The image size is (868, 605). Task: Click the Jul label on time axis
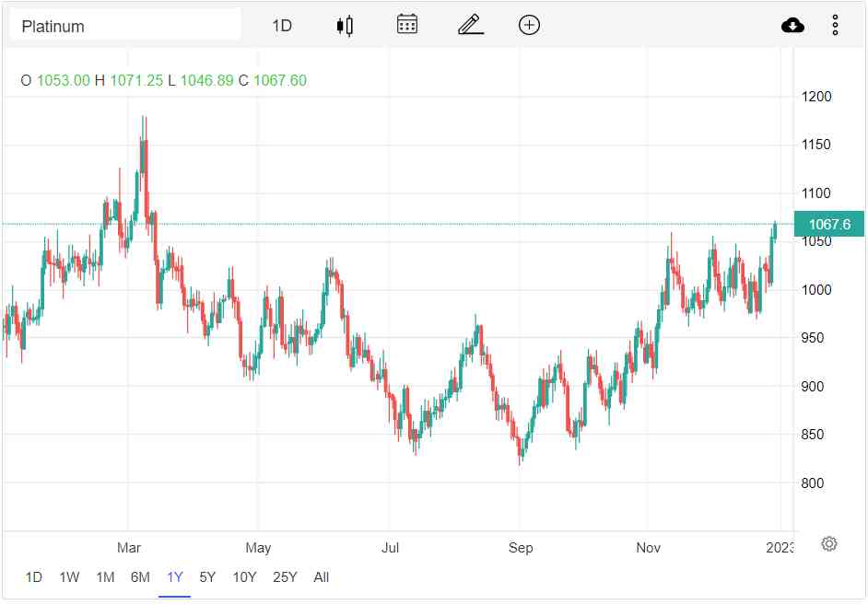point(390,548)
